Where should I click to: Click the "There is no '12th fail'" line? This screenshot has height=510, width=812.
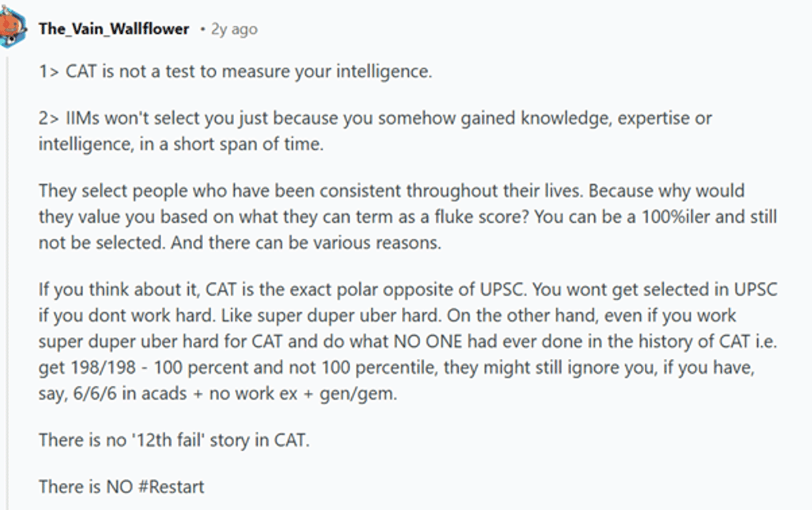(x=174, y=440)
